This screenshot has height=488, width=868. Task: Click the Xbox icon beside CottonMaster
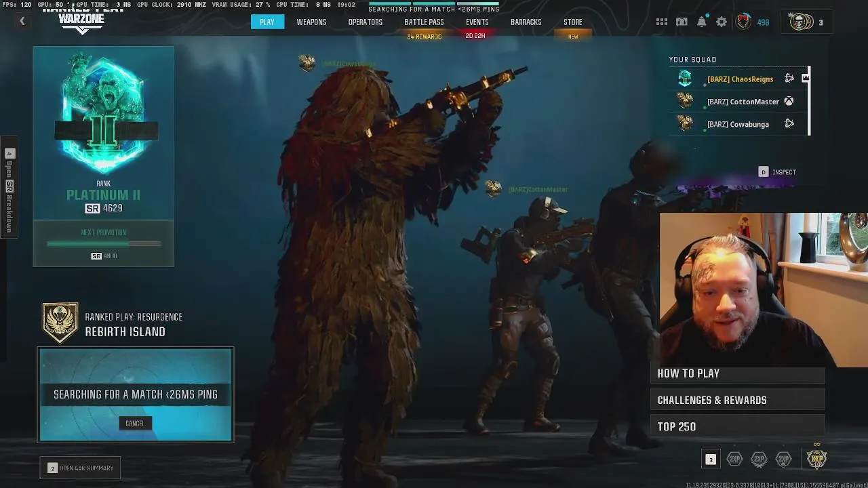point(789,102)
